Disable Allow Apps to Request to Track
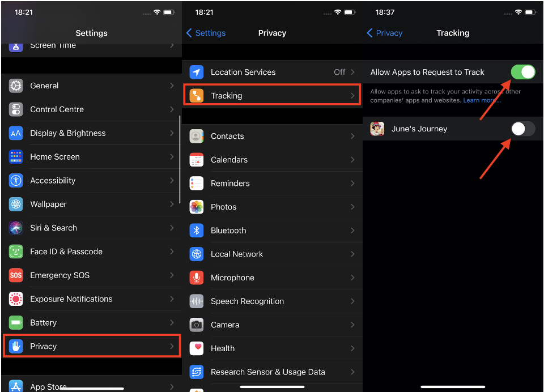Image resolution: width=544 pixels, height=392 pixels. coord(522,72)
